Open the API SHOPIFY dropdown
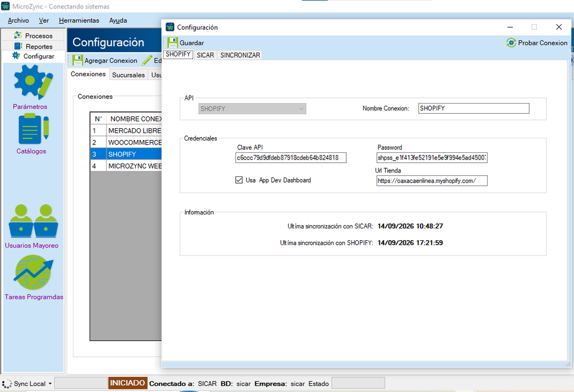This screenshot has width=574, height=392. (x=252, y=109)
